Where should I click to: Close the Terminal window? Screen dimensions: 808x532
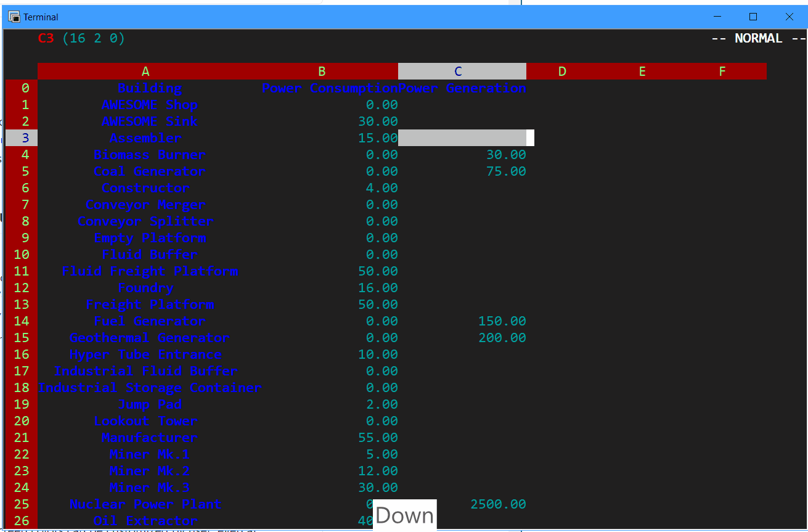(x=789, y=17)
